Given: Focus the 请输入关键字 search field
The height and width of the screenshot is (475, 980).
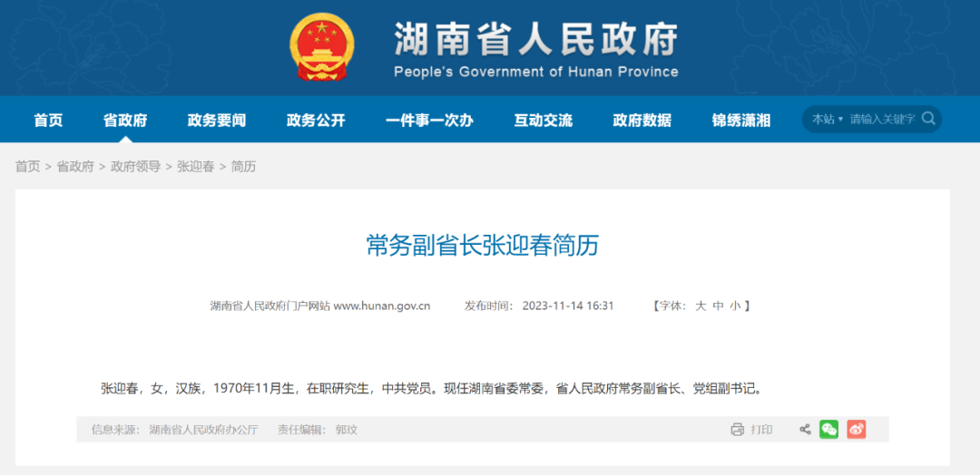Looking at the screenshot, I should click(882, 120).
